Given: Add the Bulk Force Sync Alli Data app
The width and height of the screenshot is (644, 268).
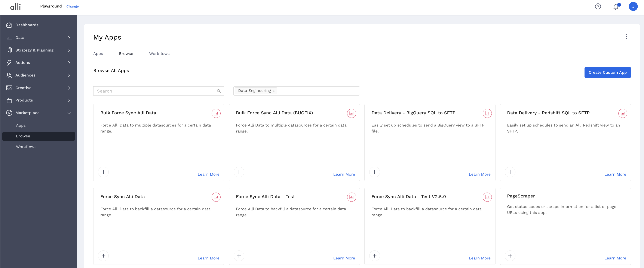Looking at the screenshot, I should [x=103, y=172].
